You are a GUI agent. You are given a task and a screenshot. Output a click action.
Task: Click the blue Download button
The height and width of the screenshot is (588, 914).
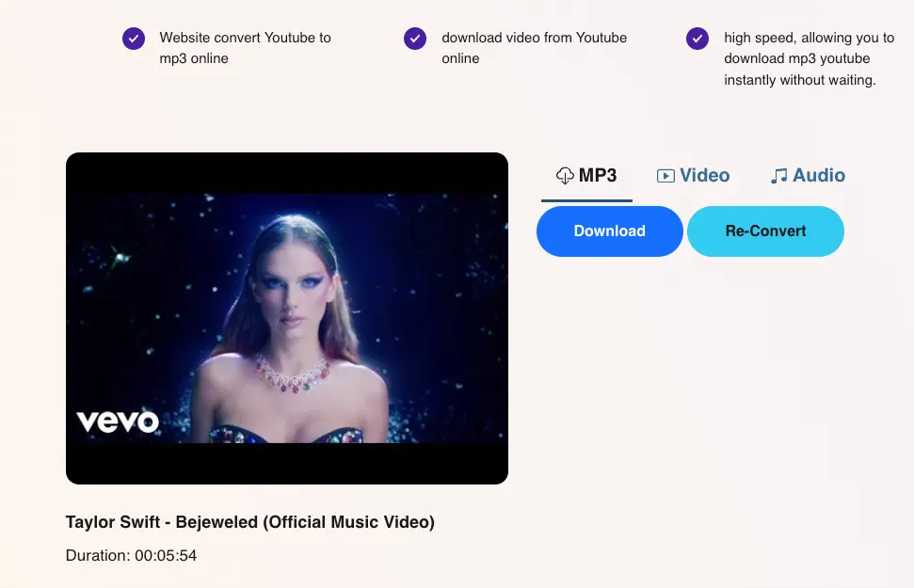click(x=610, y=230)
